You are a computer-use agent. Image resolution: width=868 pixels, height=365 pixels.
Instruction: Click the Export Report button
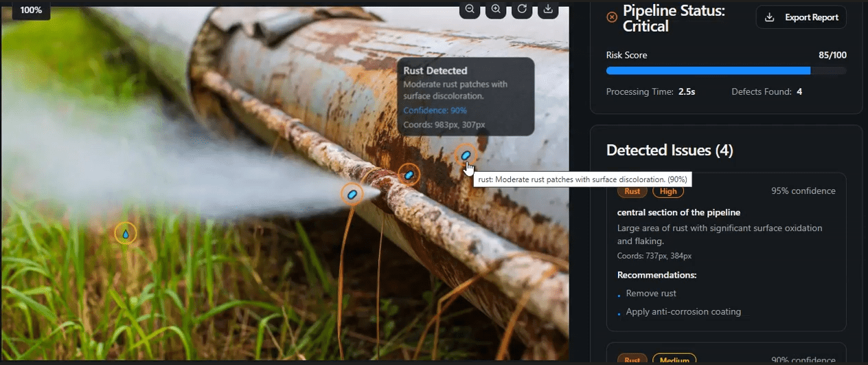[801, 17]
